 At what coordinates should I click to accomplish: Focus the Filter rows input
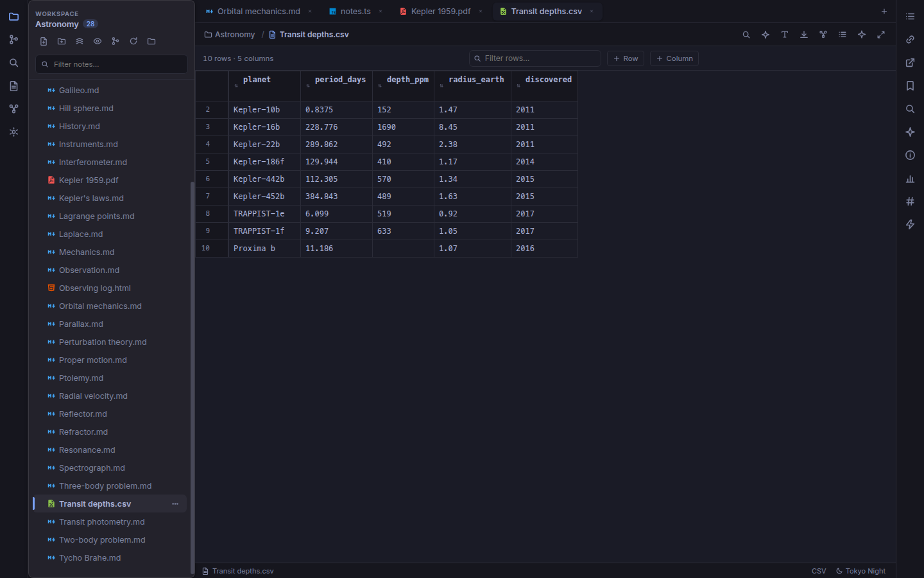[x=535, y=58]
